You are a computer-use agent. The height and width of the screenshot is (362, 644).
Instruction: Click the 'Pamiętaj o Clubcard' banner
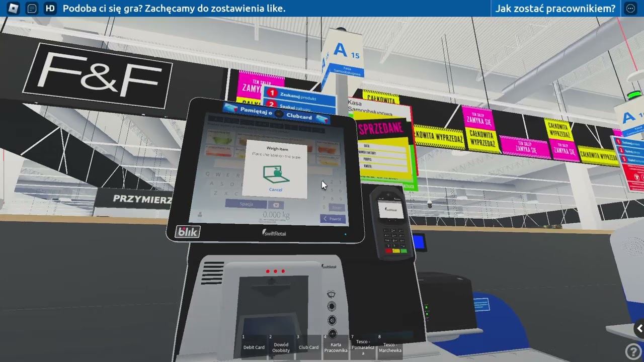(276, 114)
